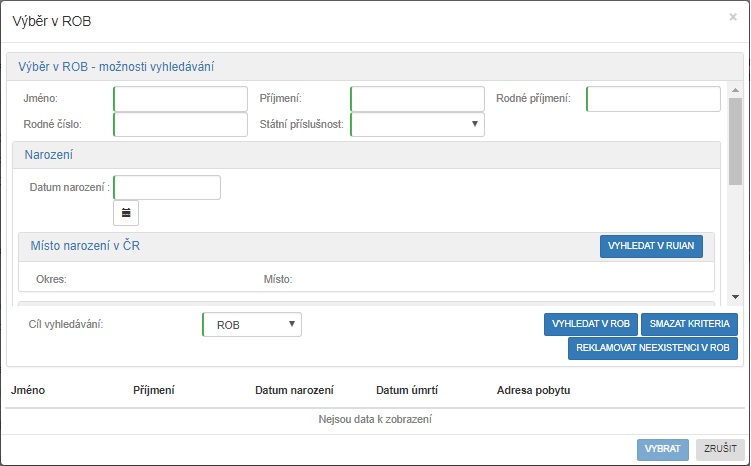The width and height of the screenshot is (751, 466).
Task: Click the Smazat kriteria button
Action: pyautogui.click(x=689, y=324)
